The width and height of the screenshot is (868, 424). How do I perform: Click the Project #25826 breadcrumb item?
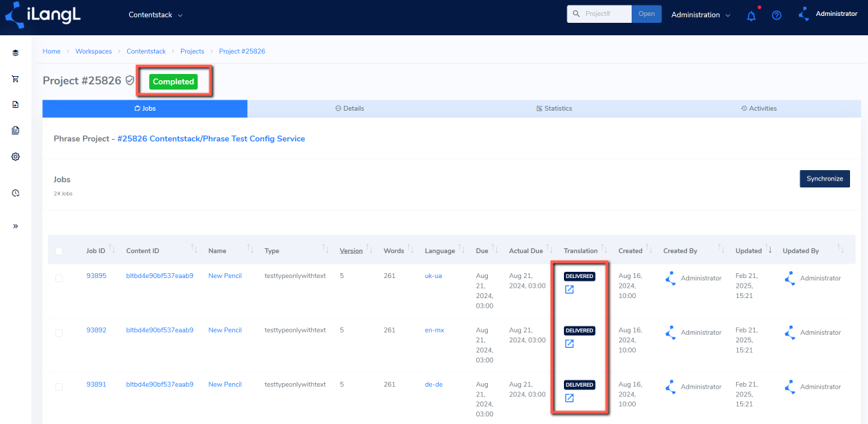(x=242, y=51)
